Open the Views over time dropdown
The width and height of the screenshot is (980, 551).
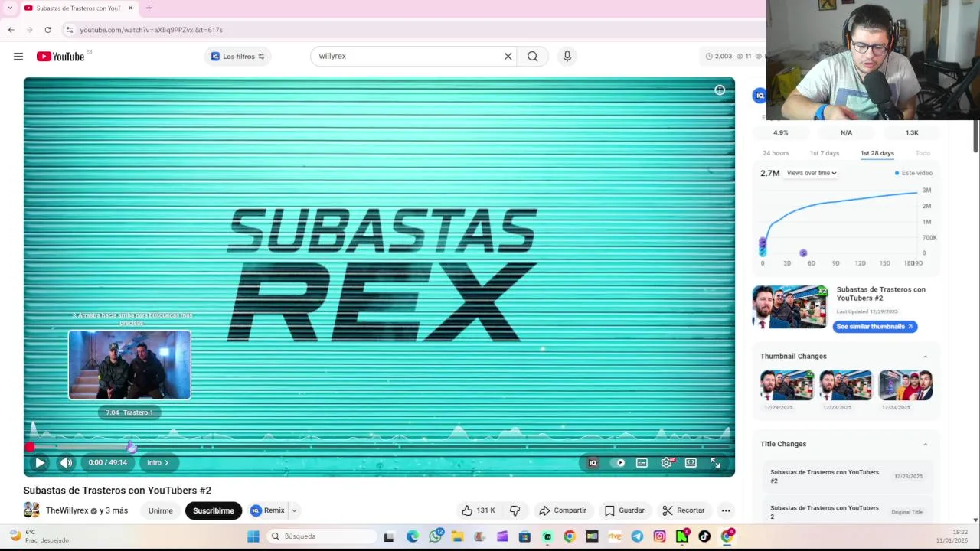[x=812, y=173]
